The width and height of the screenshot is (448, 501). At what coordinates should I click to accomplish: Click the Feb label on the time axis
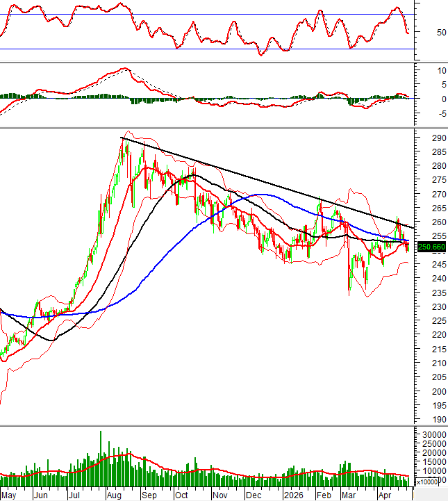pyautogui.click(x=324, y=495)
